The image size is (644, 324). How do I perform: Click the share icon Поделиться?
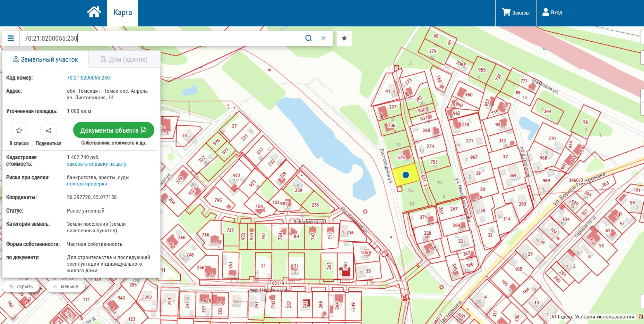click(49, 131)
